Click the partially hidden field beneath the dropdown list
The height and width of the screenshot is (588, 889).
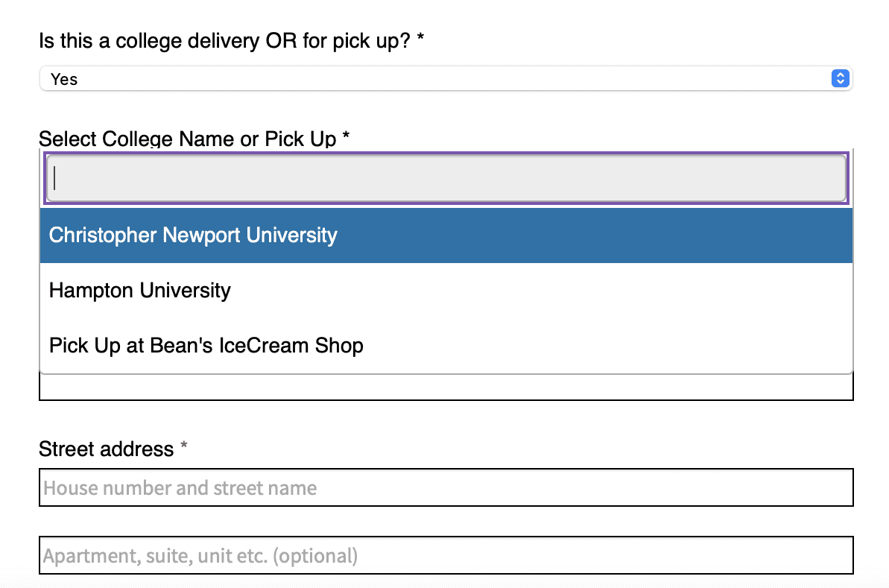pos(446,388)
